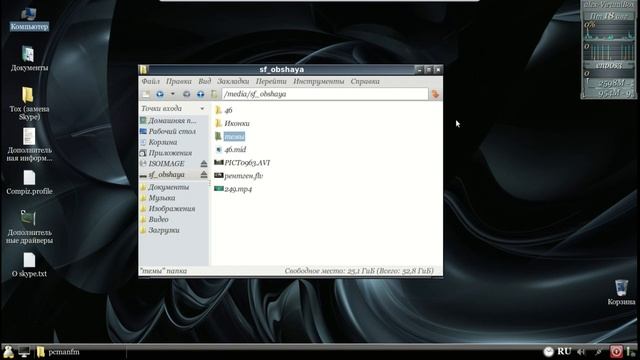
Task: Open the penguin start menu in the taskbar
Action: tap(8, 352)
